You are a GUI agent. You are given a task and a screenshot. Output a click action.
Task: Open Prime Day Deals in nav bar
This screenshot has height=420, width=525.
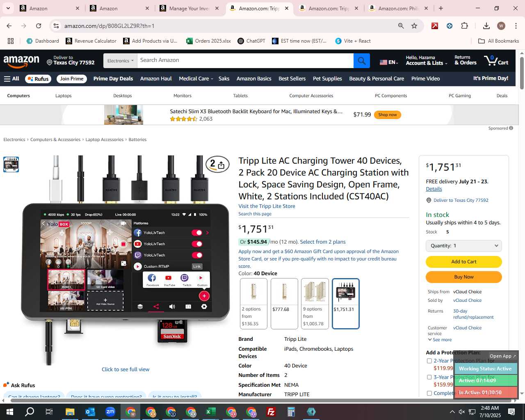coord(113,79)
